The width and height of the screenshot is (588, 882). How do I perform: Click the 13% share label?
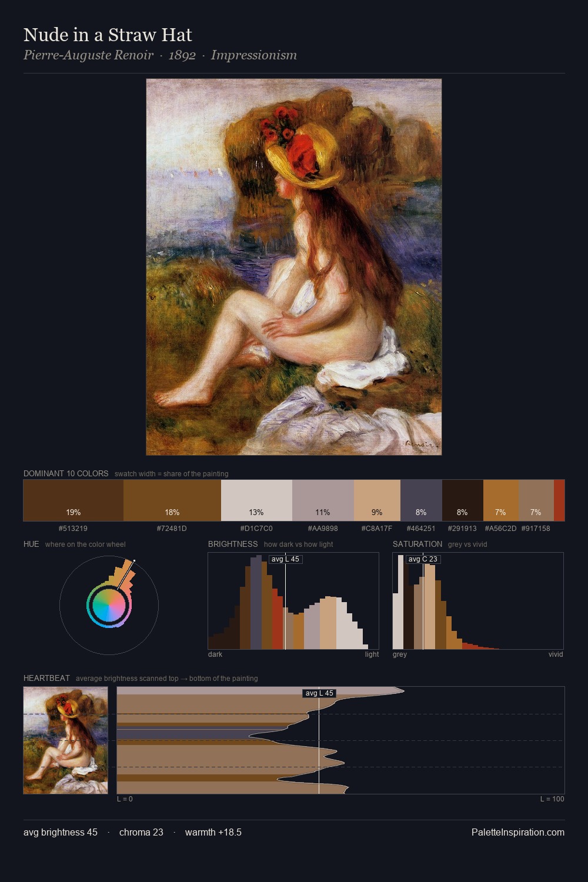(256, 512)
